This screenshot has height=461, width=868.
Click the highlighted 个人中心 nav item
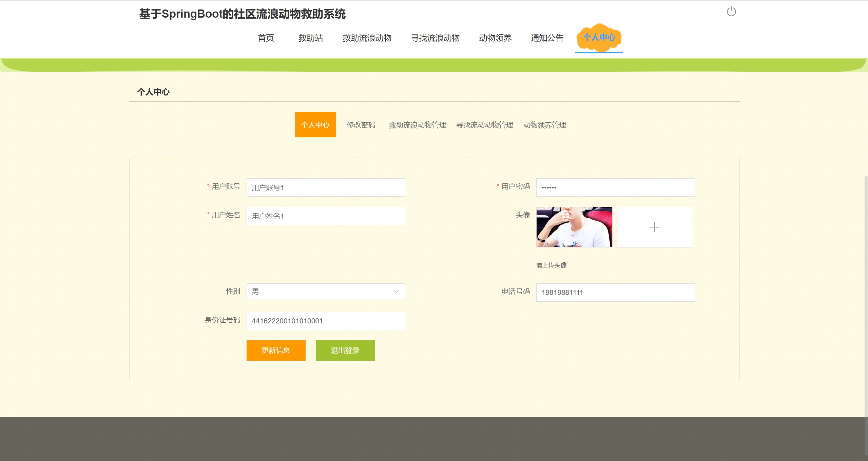pyautogui.click(x=599, y=38)
